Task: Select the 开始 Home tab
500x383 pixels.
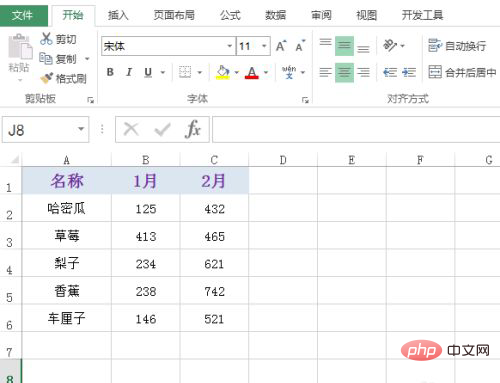Action: pyautogui.click(x=73, y=15)
